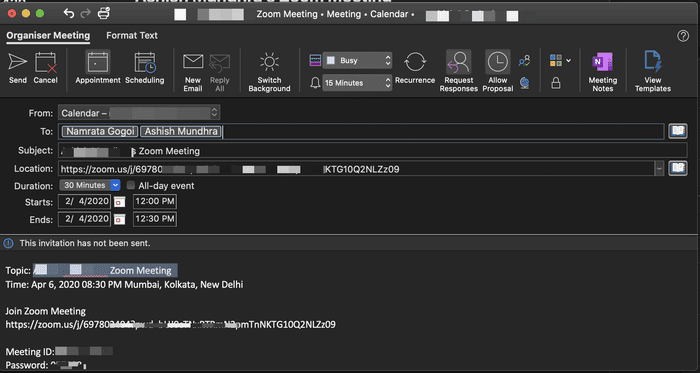Viewport: 700px width, 373px height.
Task: Select the Namrata Gogoi recipient
Action: (x=100, y=131)
